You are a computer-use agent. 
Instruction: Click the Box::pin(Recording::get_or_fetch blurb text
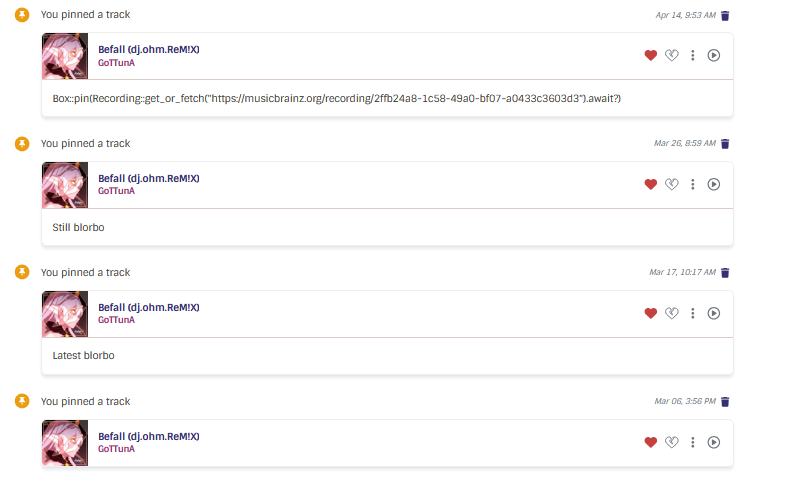(336, 98)
